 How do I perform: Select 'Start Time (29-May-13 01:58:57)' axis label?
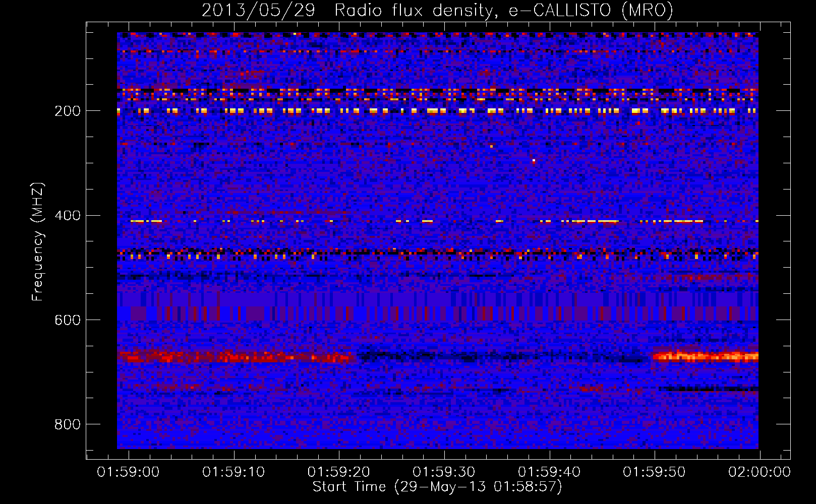(x=437, y=487)
